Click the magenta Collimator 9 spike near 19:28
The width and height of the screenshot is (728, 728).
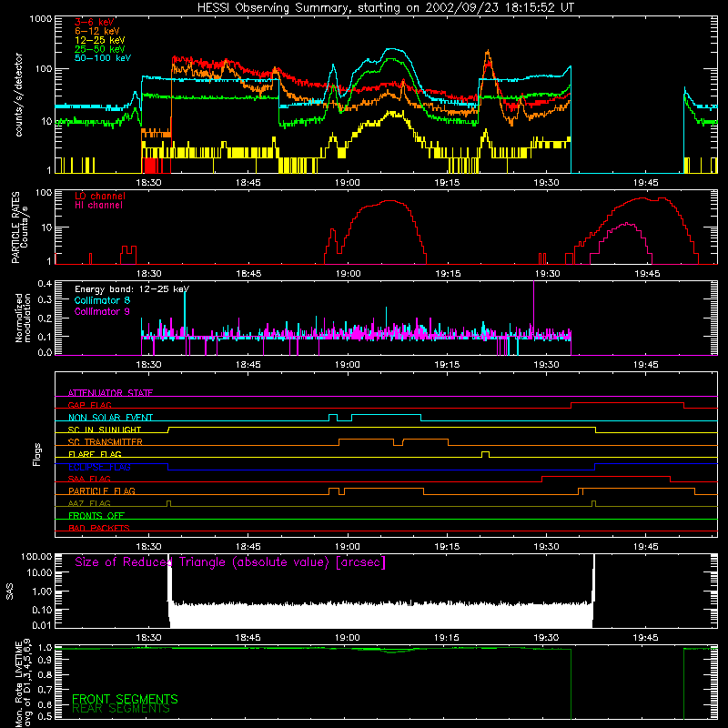coord(533,307)
